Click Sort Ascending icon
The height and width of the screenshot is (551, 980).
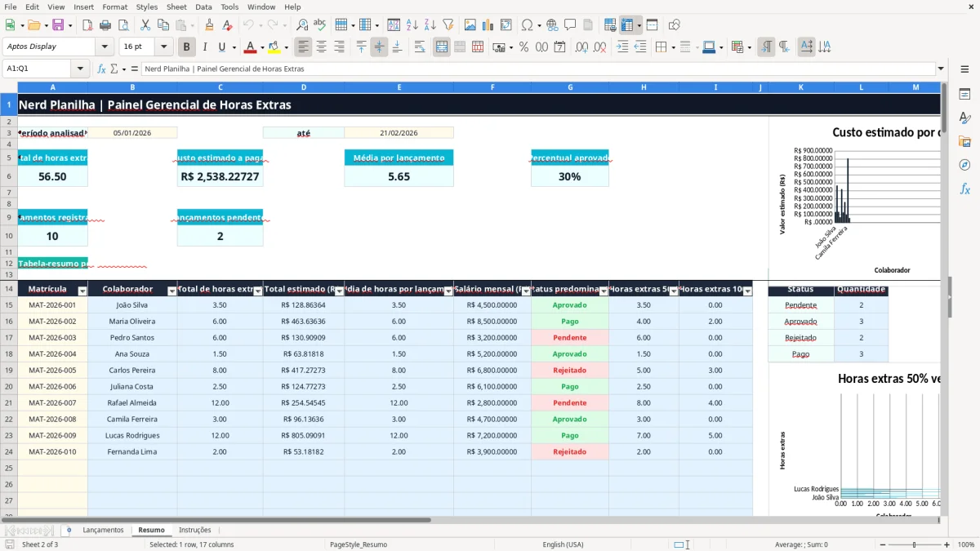[x=412, y=25]
